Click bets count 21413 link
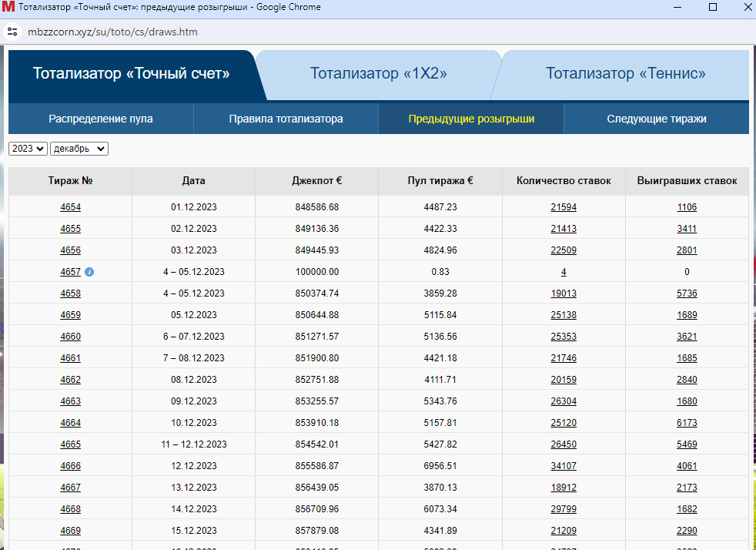The height and width of the screenshot is (550, 756). pyautogui.click(x=564, y=229)
